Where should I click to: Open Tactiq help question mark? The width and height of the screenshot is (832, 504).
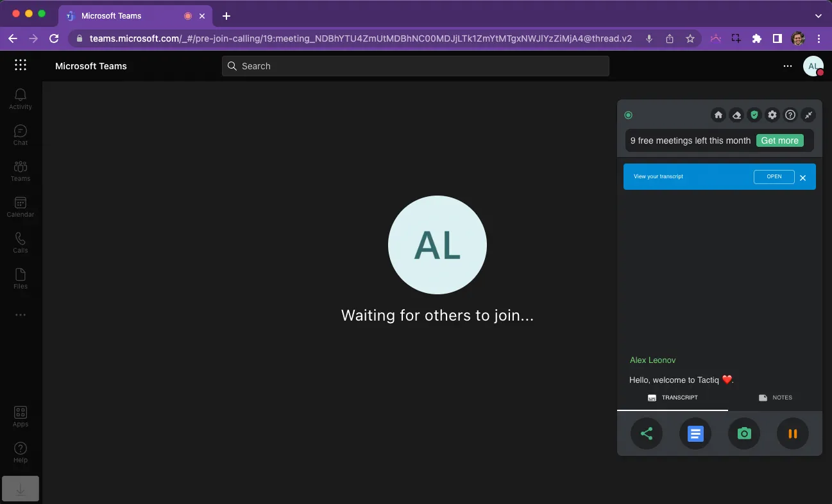point(790,115)
